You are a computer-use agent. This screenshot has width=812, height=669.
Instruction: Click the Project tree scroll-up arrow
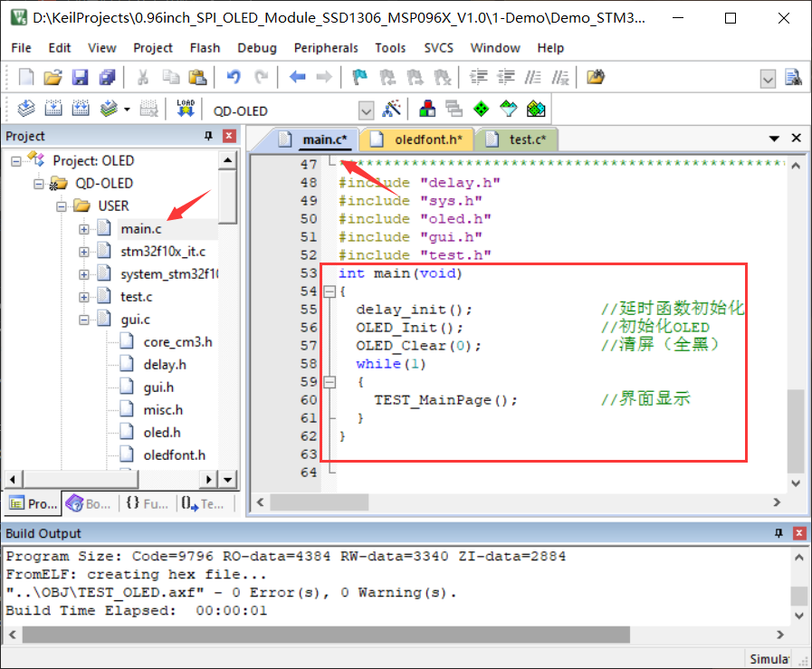(227, 160)
